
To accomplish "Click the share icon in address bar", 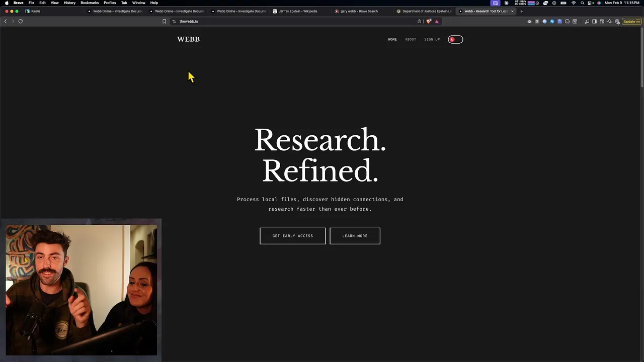I will [419, 21].
